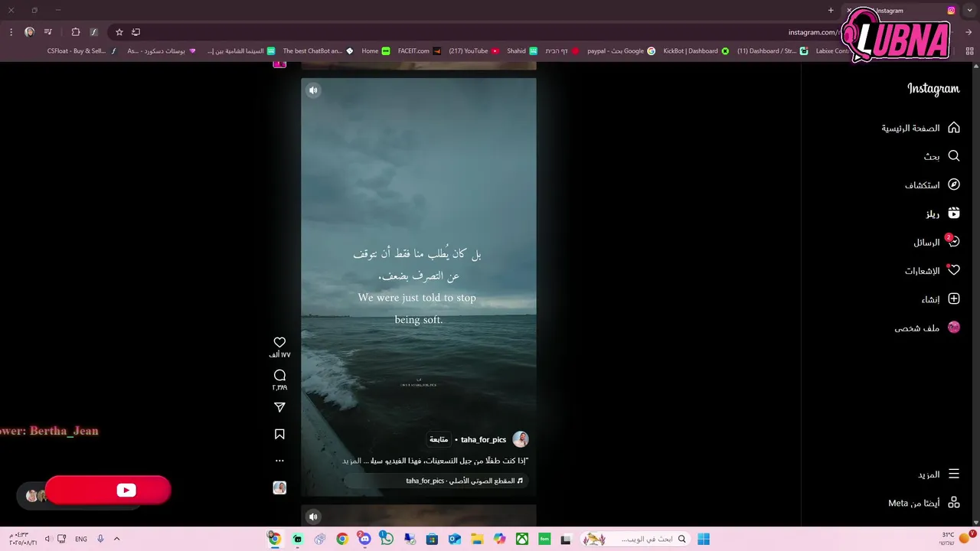Screen dimensions: 980x551
Task: Show hidden system tray icons
Action: (116, 539)
